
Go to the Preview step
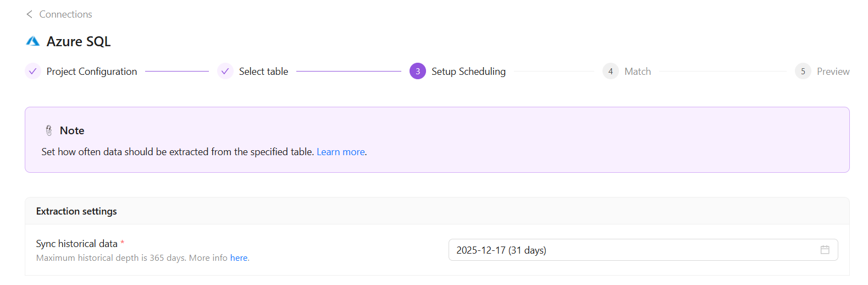click(x=833, y=72)
